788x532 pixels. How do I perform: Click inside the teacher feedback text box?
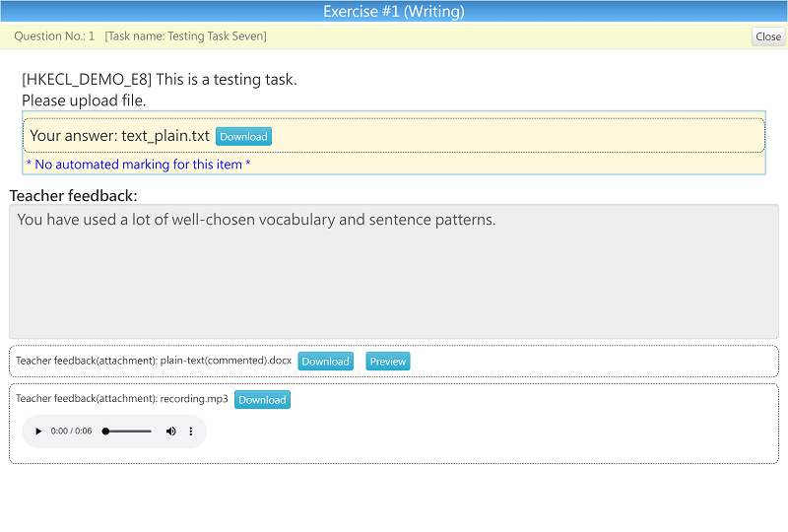pyautogui.click(x=394, y=276)
